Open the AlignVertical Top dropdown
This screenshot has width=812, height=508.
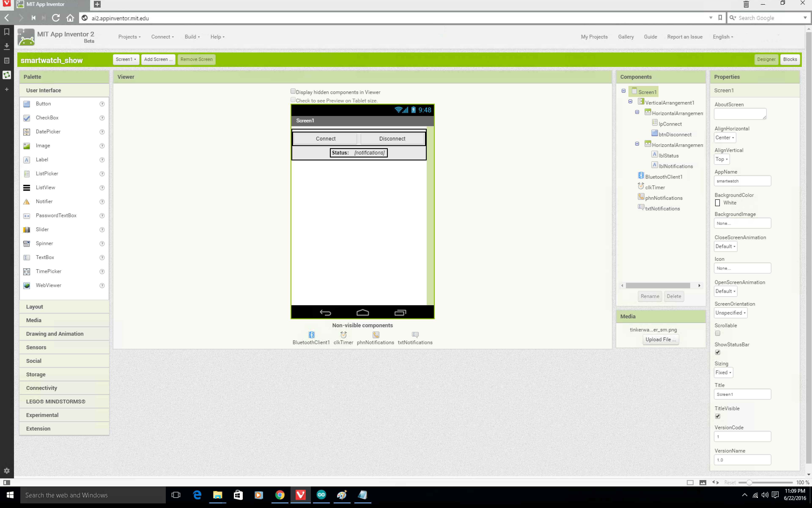tap(721, 159)
